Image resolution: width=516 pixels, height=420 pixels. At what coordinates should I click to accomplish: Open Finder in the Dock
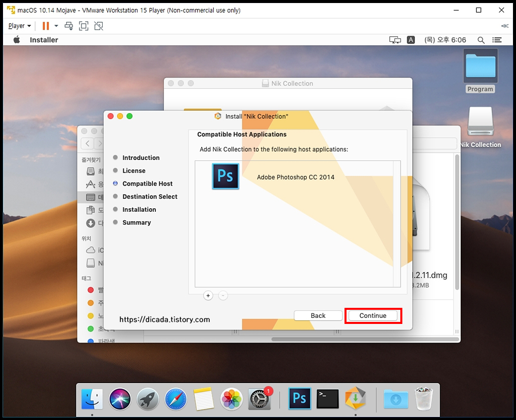pyautogui.click(x=92, y=399)
